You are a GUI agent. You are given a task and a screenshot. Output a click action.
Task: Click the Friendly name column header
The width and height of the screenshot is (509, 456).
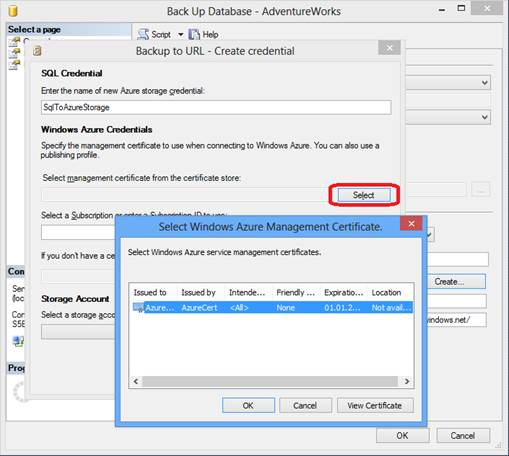295,292
